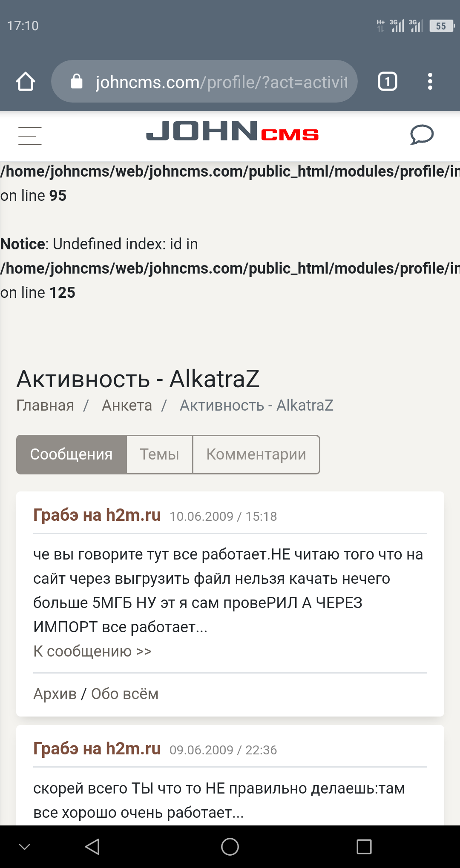Open first Грабэ на h2m.ru topic title

point(97,515)
